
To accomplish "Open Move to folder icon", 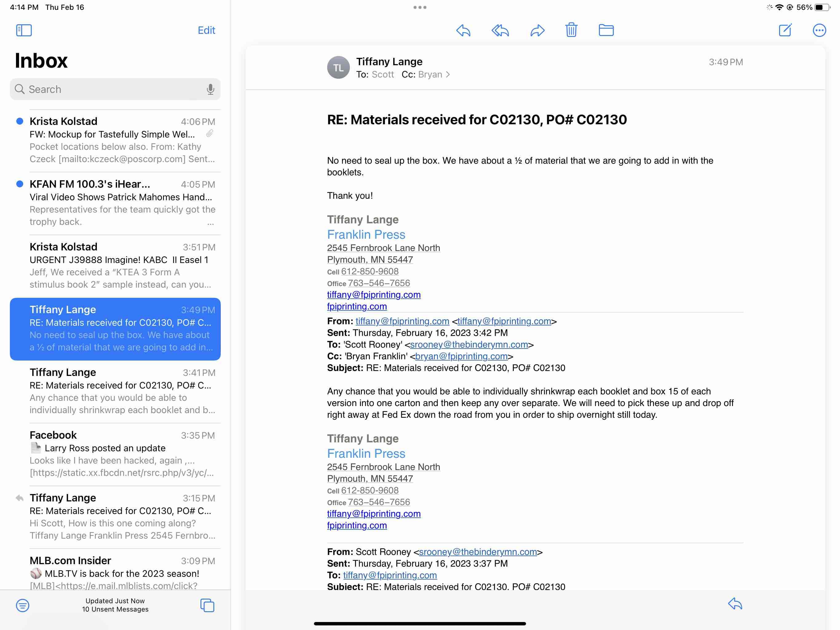I will pos(606,30).
